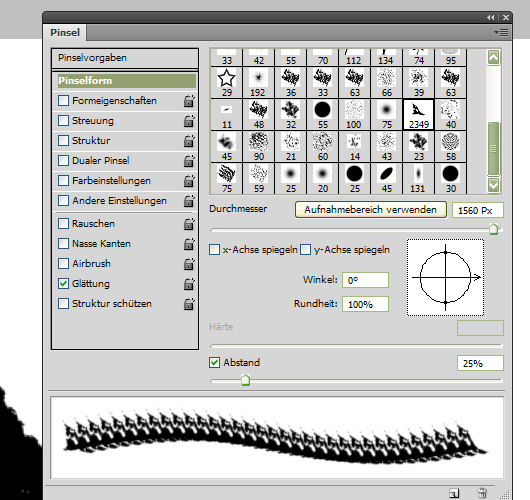The width and height of the screenshot is (530, 500).
Task: Toggle the lock icon for Struktur
Action: 189,141
